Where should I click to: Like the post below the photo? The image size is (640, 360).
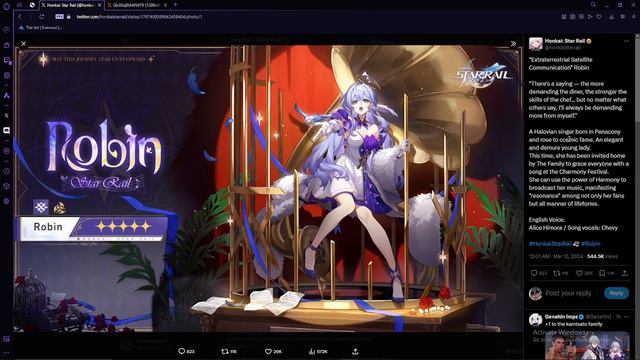click(268, 351)
